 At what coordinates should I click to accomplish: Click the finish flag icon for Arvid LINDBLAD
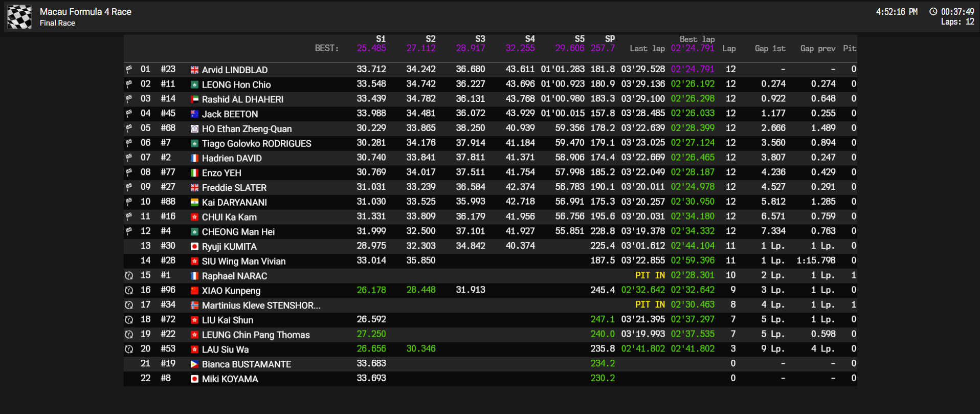point(129,70)
